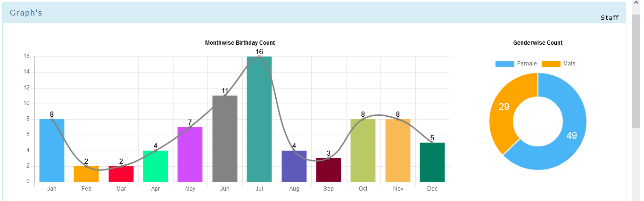Viewport: 644px width, 201px height.
Task: Click the Graph's panel heading
Action: pos(26,13)
